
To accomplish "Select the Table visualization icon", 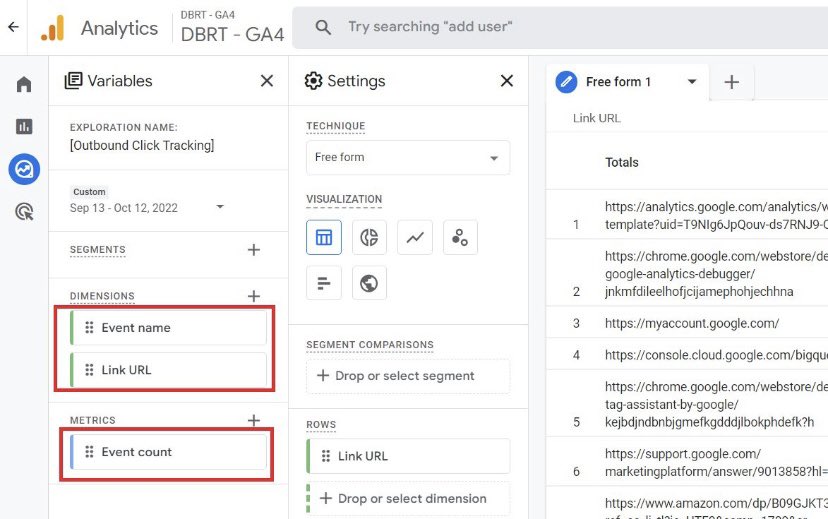I will [x=324, y=238].
